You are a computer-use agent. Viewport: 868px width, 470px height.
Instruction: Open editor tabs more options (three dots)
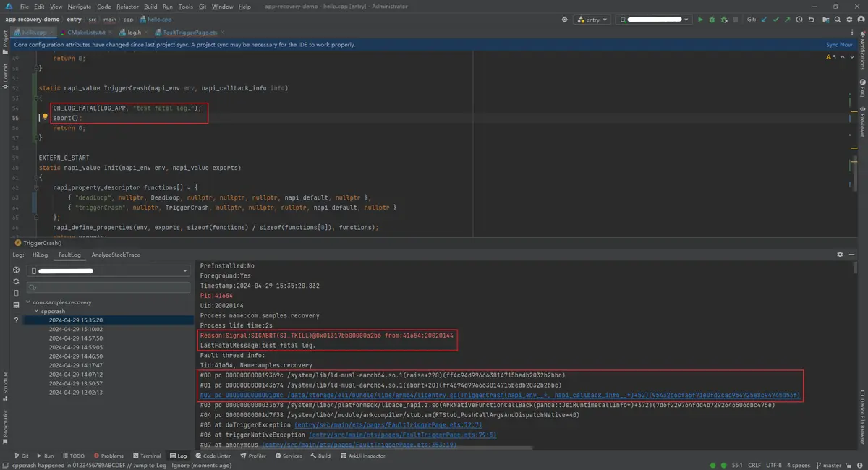coord(851,33)
